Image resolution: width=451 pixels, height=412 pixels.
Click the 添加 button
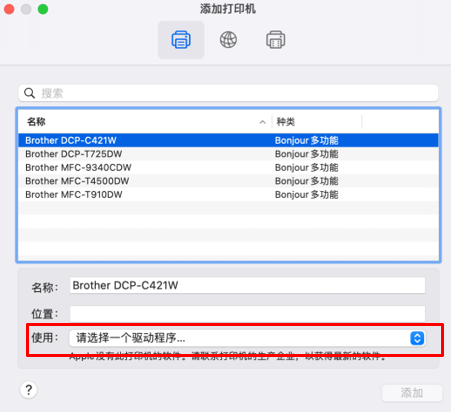point(412,393)
